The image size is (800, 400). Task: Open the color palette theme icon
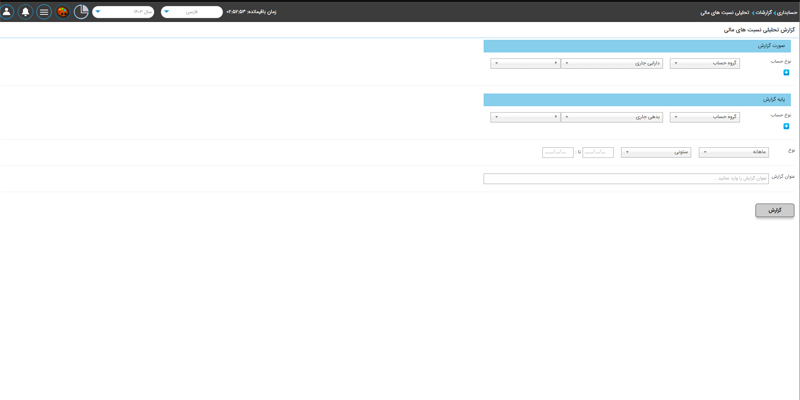pos(63,12)
